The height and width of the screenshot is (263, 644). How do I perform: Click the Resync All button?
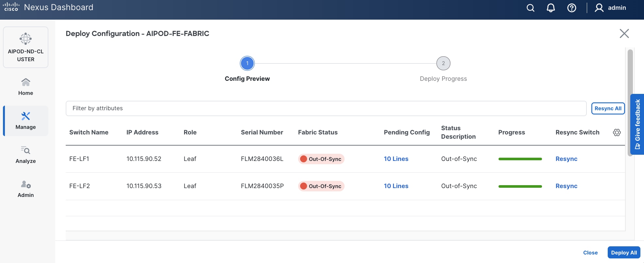608,109
